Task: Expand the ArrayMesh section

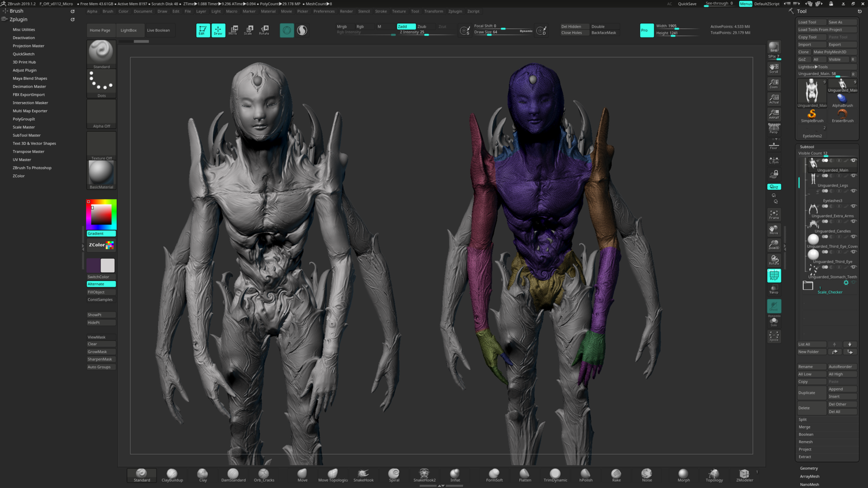Action: pos(810,476)
